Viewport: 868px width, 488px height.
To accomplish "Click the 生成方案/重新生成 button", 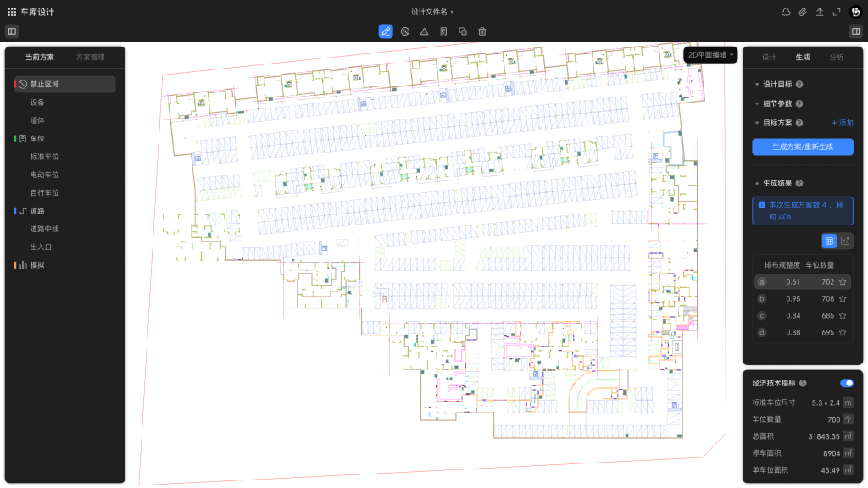I will pyautogui.click(x=802, y=147).
